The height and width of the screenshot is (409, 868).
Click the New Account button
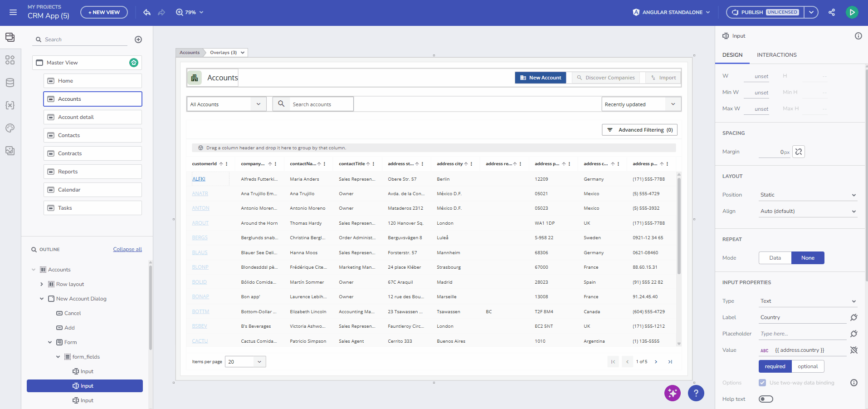point(540,77)
